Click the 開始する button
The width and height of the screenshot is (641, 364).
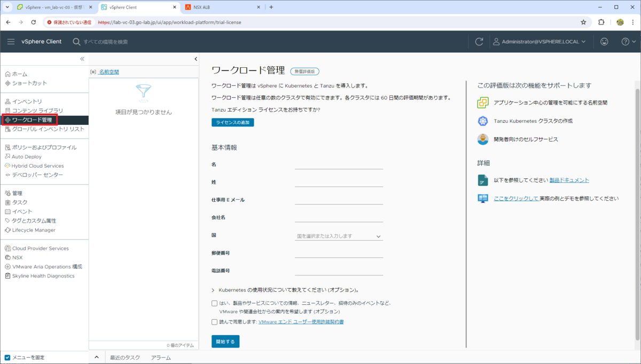coord(225,342)
